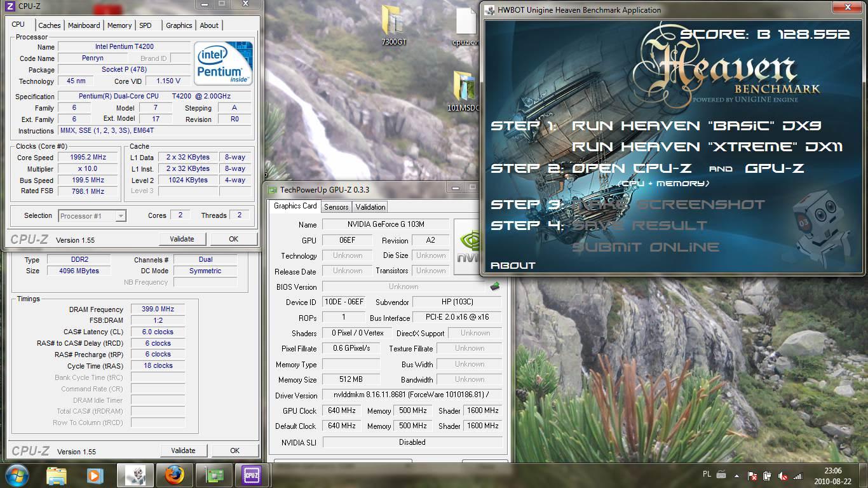This screenshot has height=488, width=868.
Task: Open the Processor #1 selection dropdown
Action: point(92,216)
